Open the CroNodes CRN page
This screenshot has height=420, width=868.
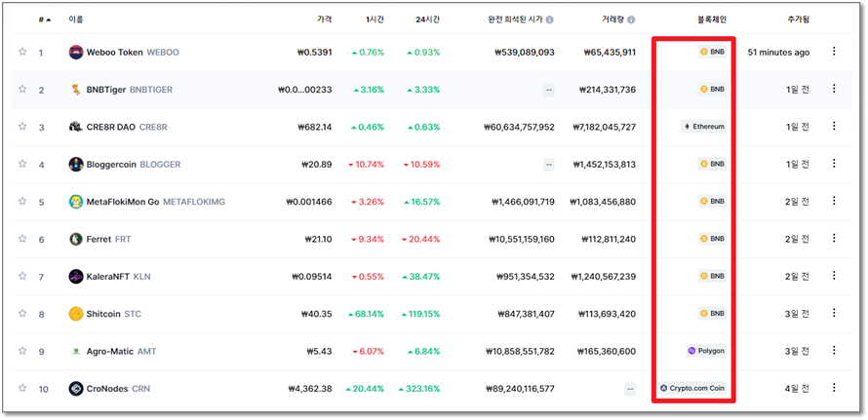pos(118,389)
